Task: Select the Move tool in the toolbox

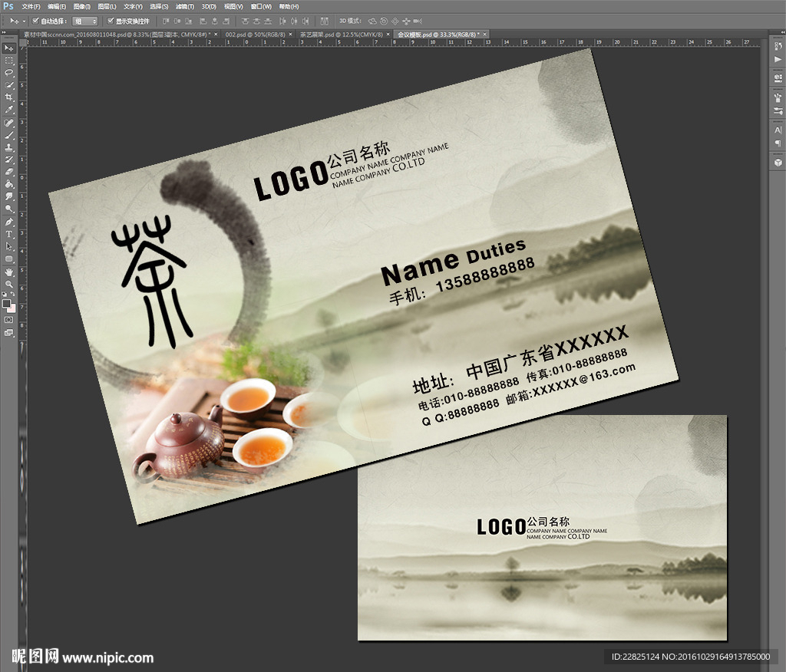Action: click(9, 48)
